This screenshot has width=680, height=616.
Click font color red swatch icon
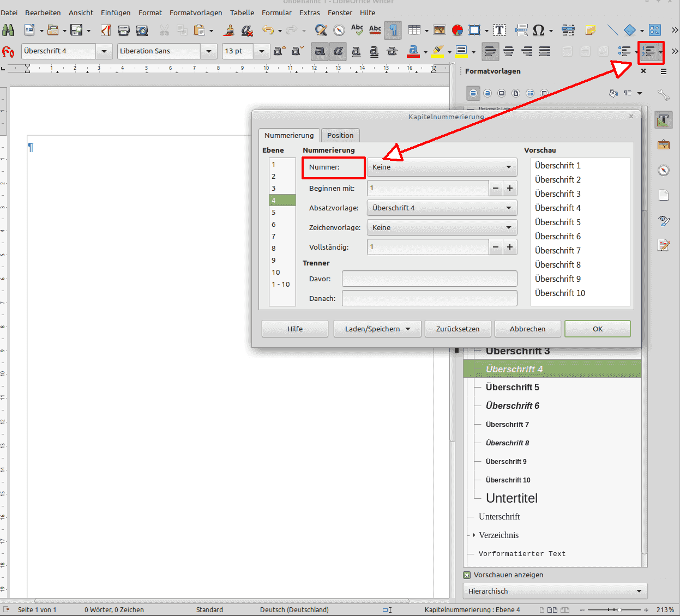[x=413, y=51]
